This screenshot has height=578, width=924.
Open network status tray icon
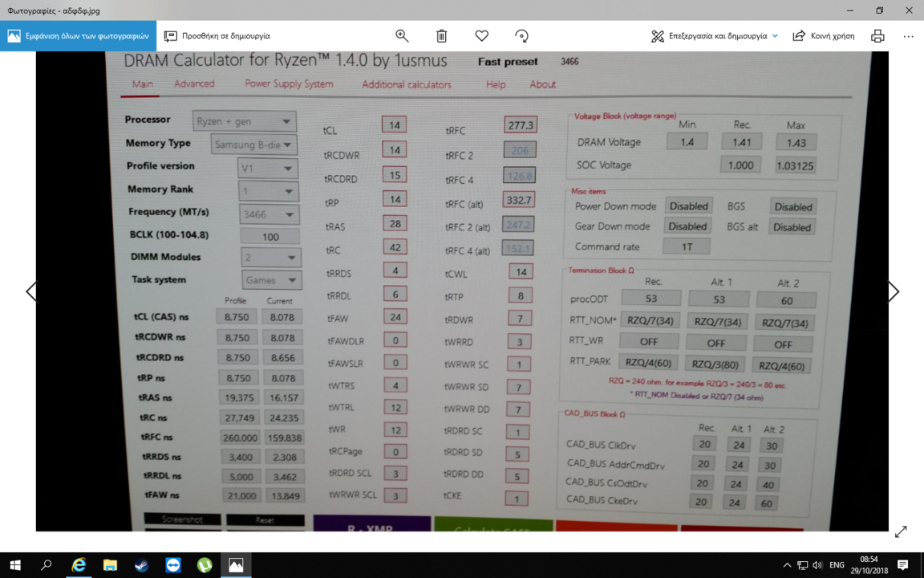[x=802, y=565]
